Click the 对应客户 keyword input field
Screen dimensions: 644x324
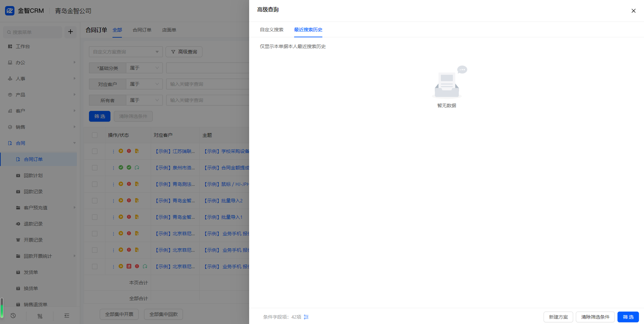click(x=208, y=84)
